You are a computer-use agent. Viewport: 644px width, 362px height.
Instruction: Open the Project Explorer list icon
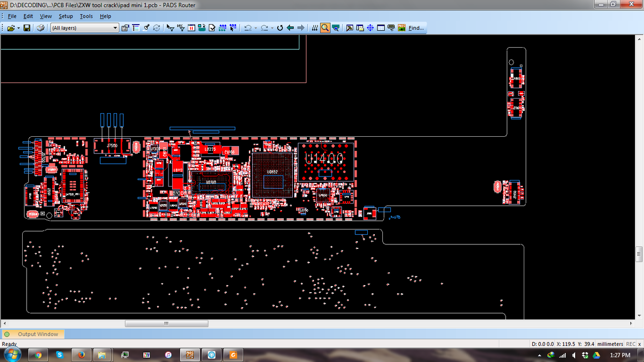coord(136,28)
